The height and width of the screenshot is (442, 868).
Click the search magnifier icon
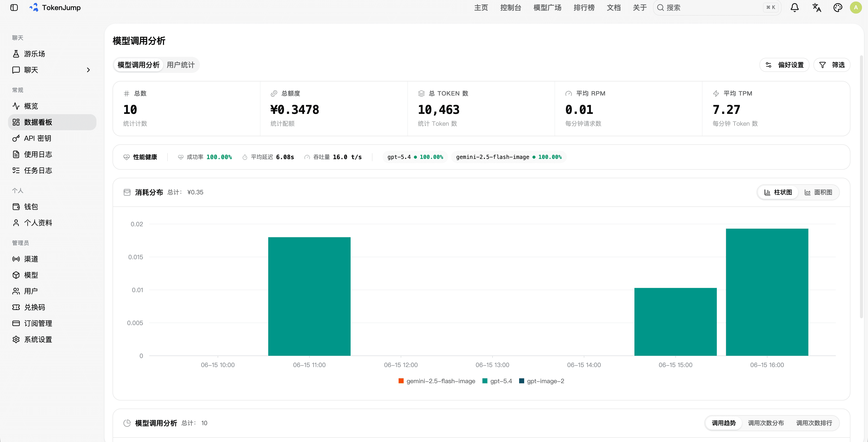coord(661,8)
